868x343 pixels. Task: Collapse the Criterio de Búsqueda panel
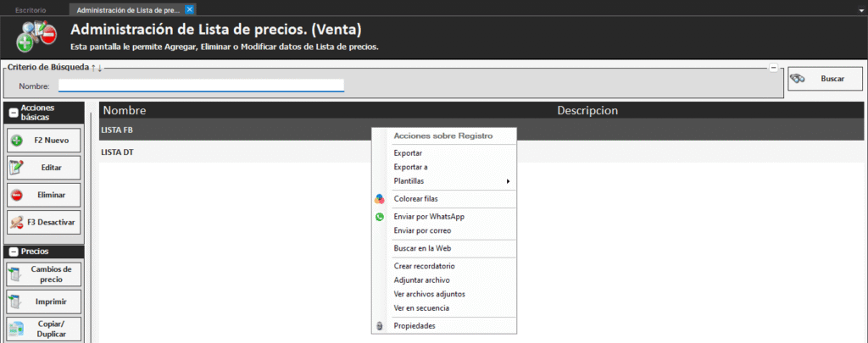(773, 68)
